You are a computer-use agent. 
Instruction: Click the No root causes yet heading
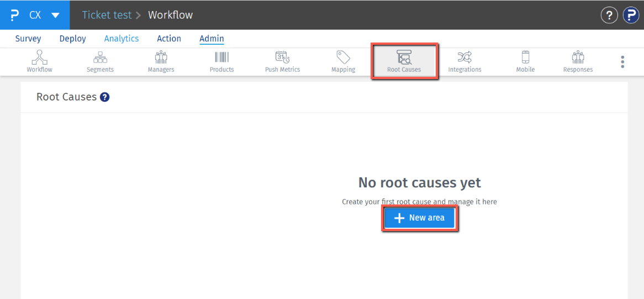pyautogui.click(x=419, y=182)
